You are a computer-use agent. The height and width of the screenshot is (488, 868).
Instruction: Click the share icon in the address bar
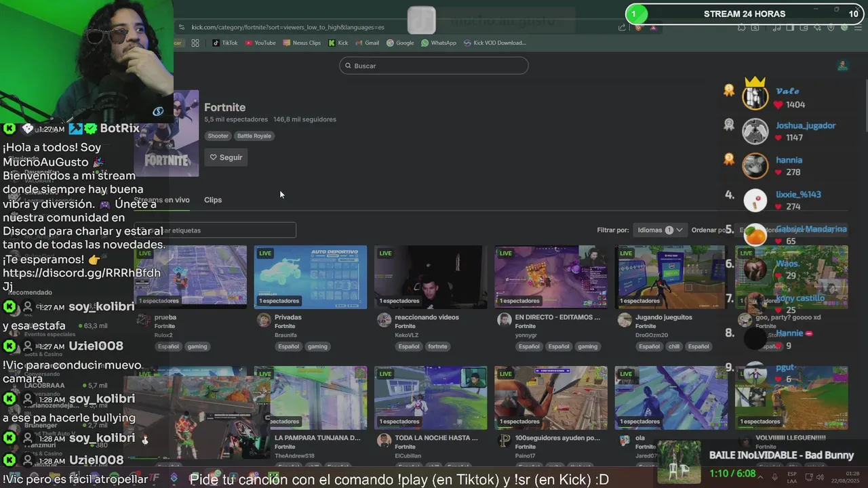(x=622, y=27)
